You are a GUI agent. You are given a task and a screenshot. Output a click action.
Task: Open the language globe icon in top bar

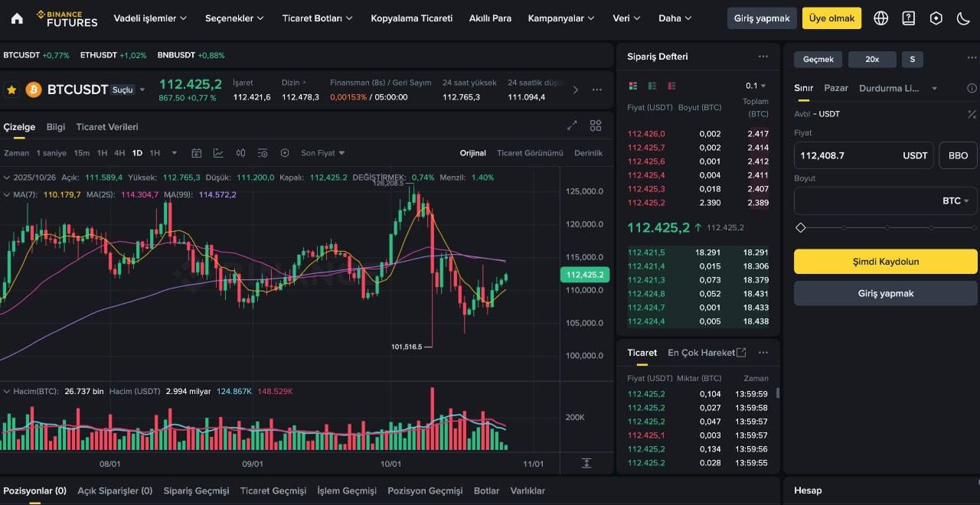coord(880,18)
